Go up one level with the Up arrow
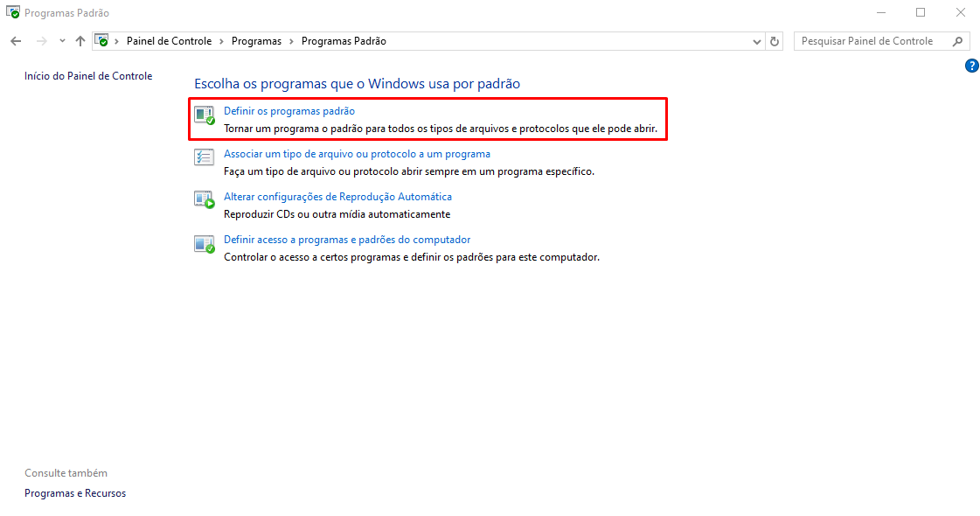Screen dimensions: 980x516 (80, 41)
